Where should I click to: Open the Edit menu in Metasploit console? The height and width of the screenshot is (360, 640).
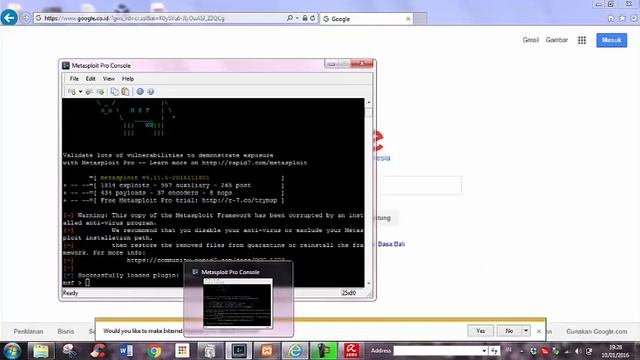91,79
